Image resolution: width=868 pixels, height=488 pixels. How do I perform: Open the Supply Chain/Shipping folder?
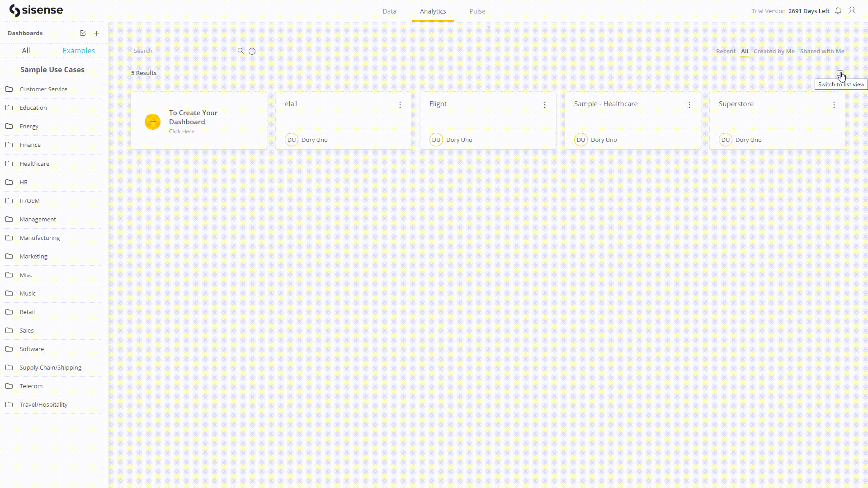[53, 367]
